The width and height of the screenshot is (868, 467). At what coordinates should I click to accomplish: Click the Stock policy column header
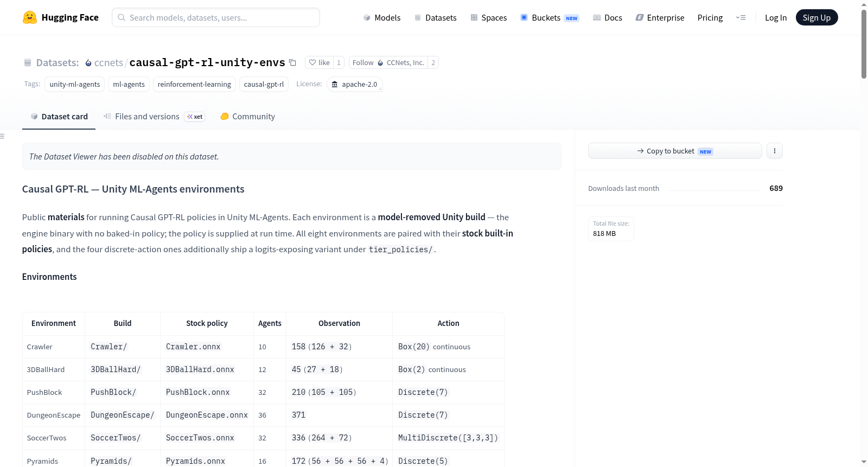pyautogui.click(x=207, y=324)
